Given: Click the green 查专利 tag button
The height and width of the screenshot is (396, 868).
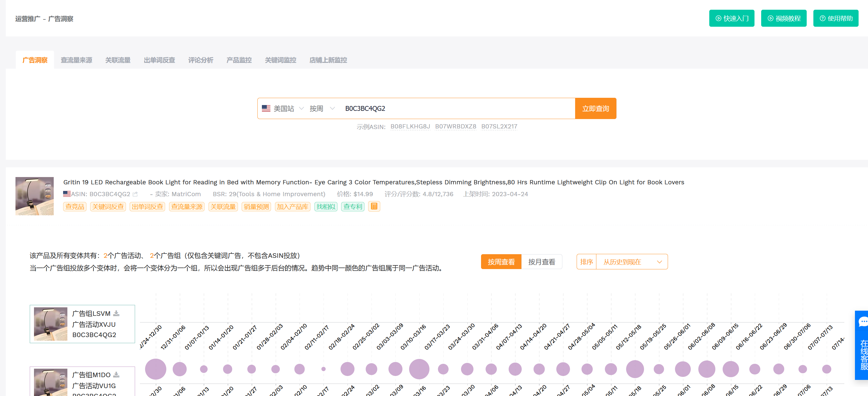Looking at the screenshot, I should [353, 207].
